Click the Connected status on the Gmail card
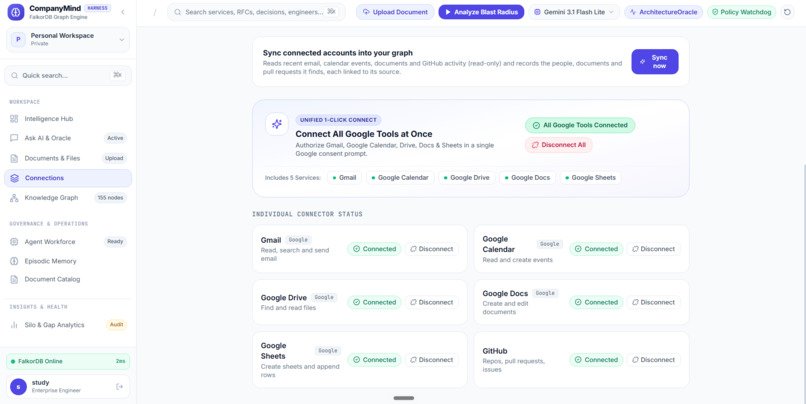Viewport: 806px width, 404px height. [374, 249]
